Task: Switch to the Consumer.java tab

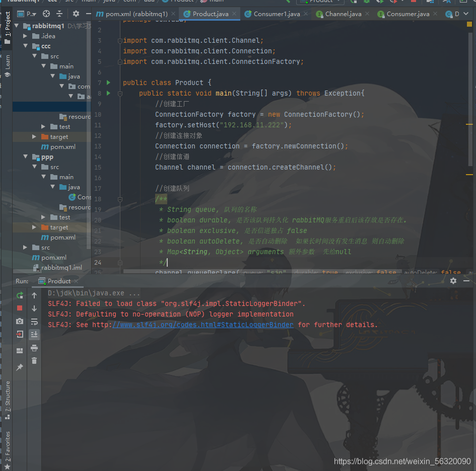Action: (x=407, y=14)
